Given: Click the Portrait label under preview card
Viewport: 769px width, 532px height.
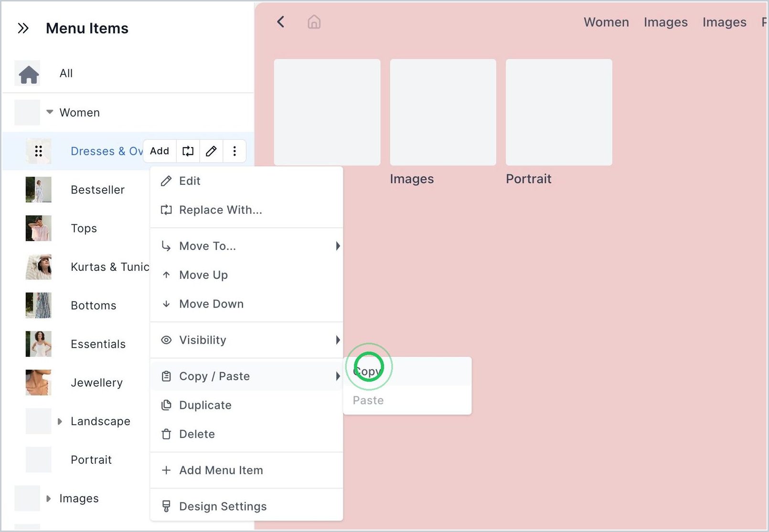Looking at the screenshot, I should coord(529,179).
